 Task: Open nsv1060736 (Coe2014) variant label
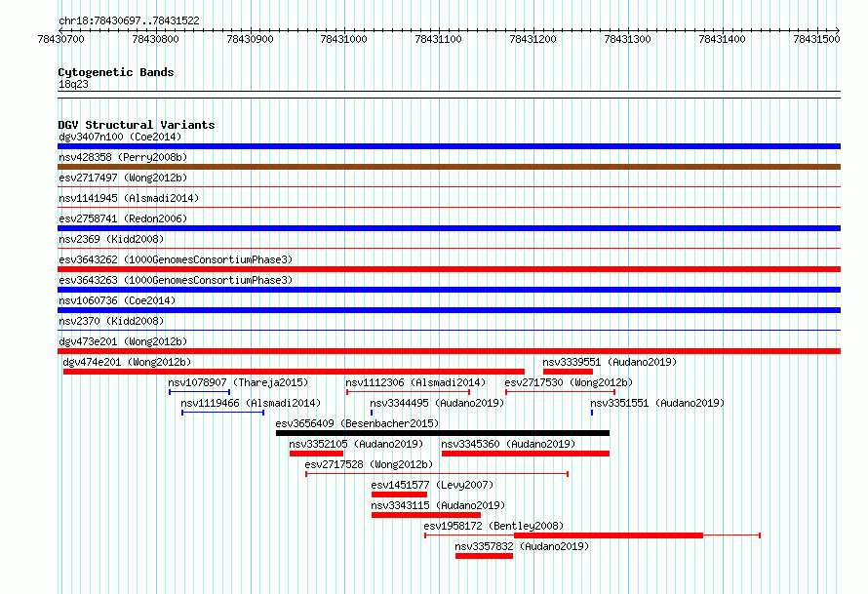[117, 300]
